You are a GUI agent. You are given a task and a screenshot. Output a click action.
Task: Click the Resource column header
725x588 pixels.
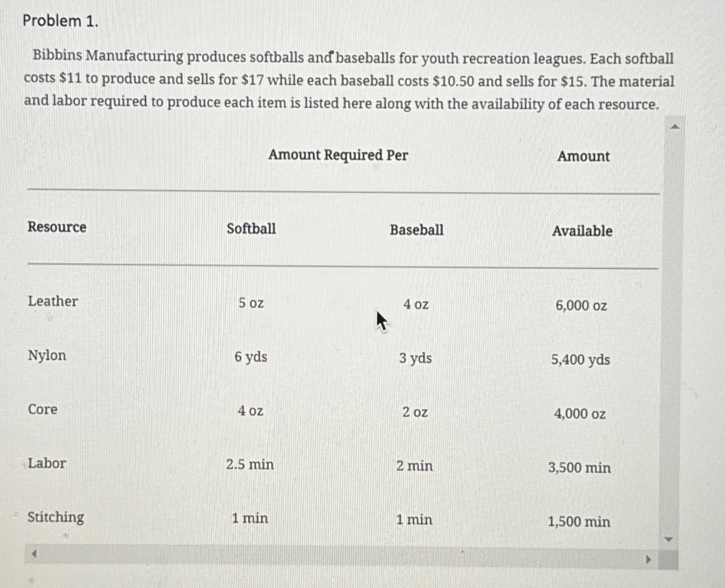(x=57, y=227)
